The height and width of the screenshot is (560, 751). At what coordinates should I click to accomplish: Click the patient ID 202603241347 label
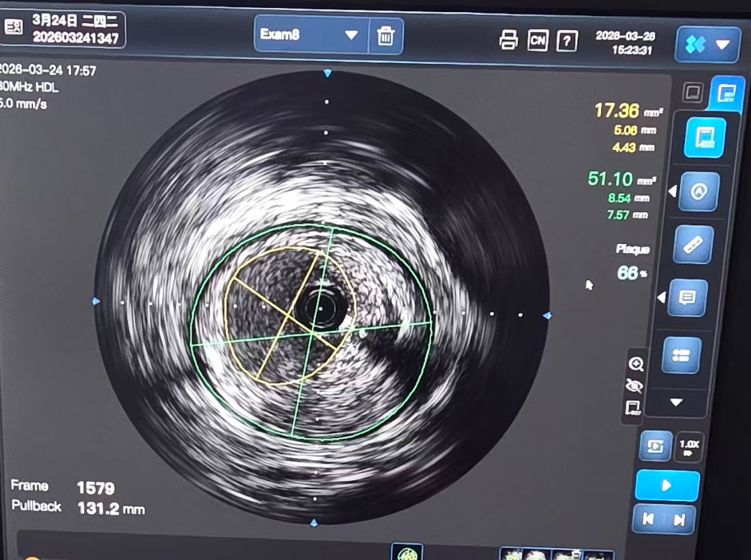75,38
